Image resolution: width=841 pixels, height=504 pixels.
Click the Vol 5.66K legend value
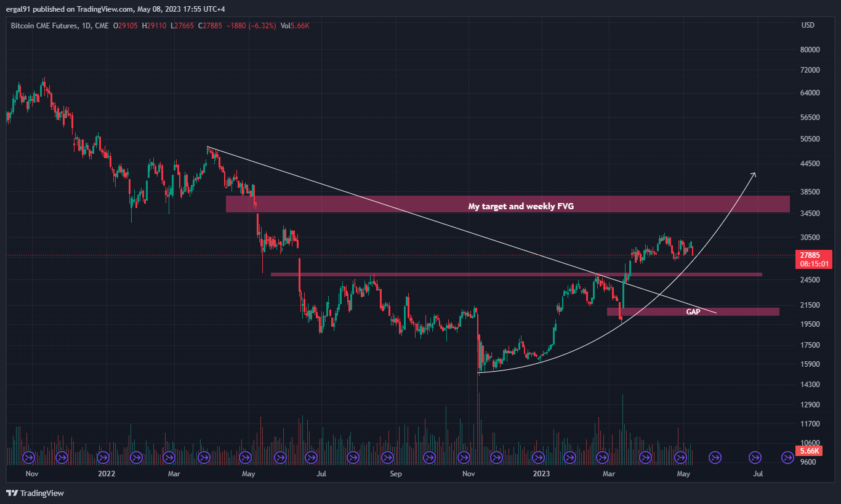tap(295, 25)
